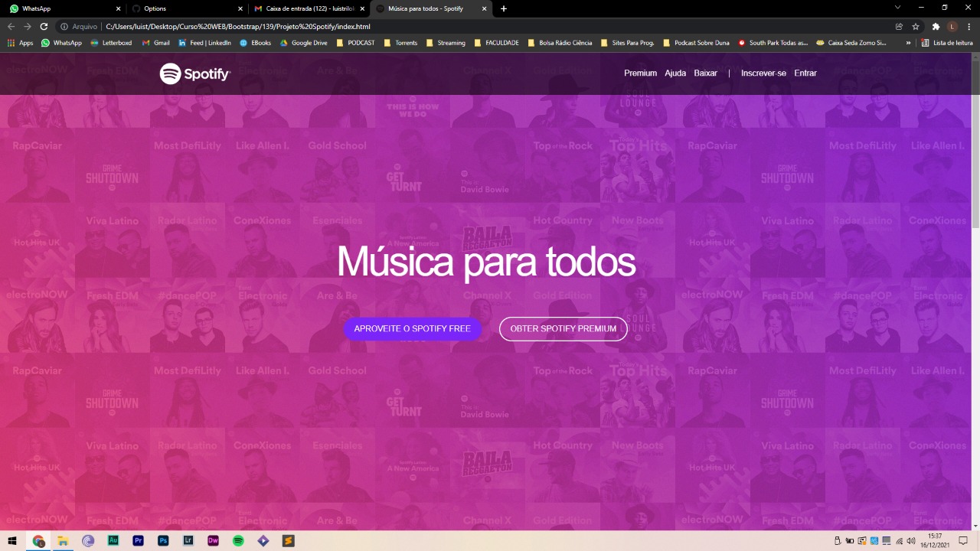
Task: Launch Dreamweaver from the taskbar
Action: click(213, 540)
